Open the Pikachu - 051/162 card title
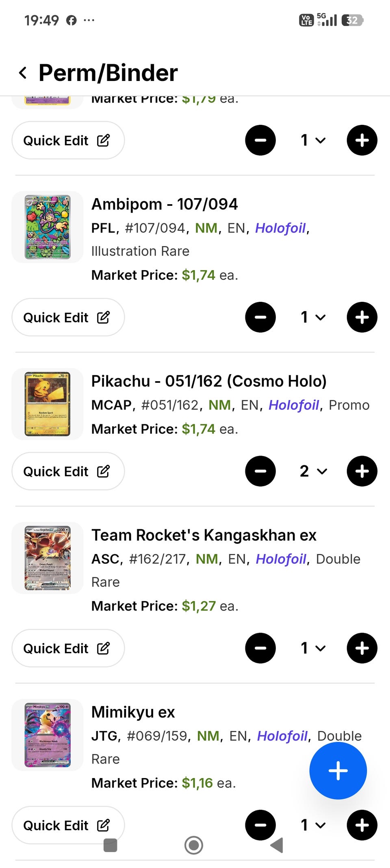Viewport: 390px width, 868px height. [209, 381]
